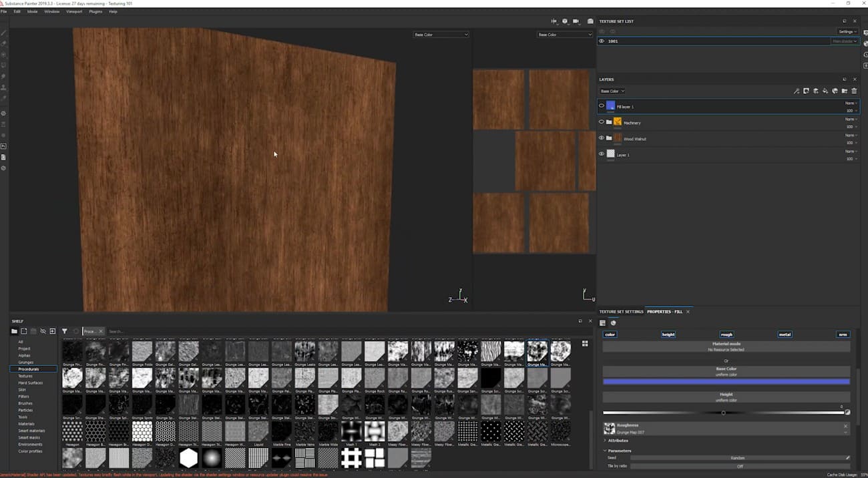Open the Window menu
The width and height of the screenshot is (868, 478).
pyautogui.click(x=52, y=11)
